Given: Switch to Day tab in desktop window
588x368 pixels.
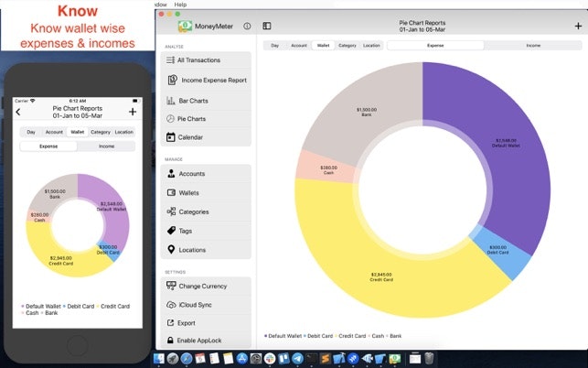Looking at the screenshot, I should [x=275, y=46].
